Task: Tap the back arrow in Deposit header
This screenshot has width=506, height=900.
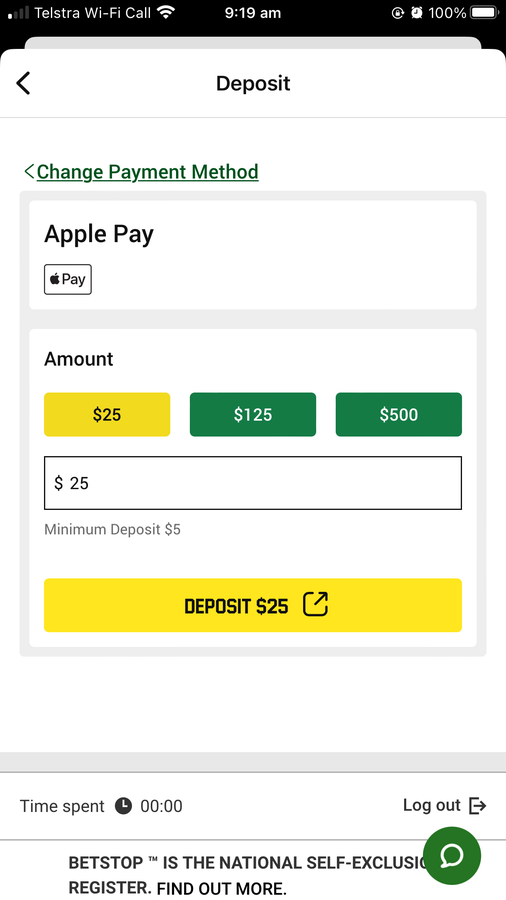Action: click(23, 83)
